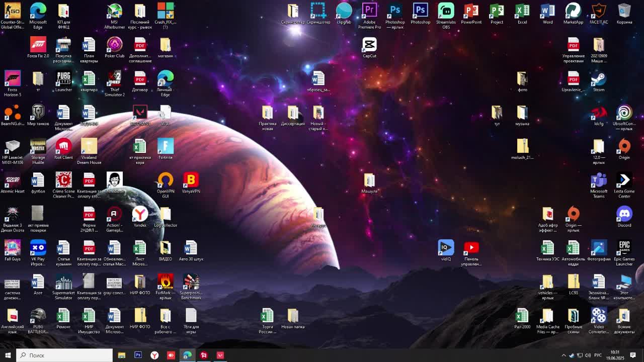
Task: Open network status tray icon
Action: pyautogui.click(x=580, y=355)
